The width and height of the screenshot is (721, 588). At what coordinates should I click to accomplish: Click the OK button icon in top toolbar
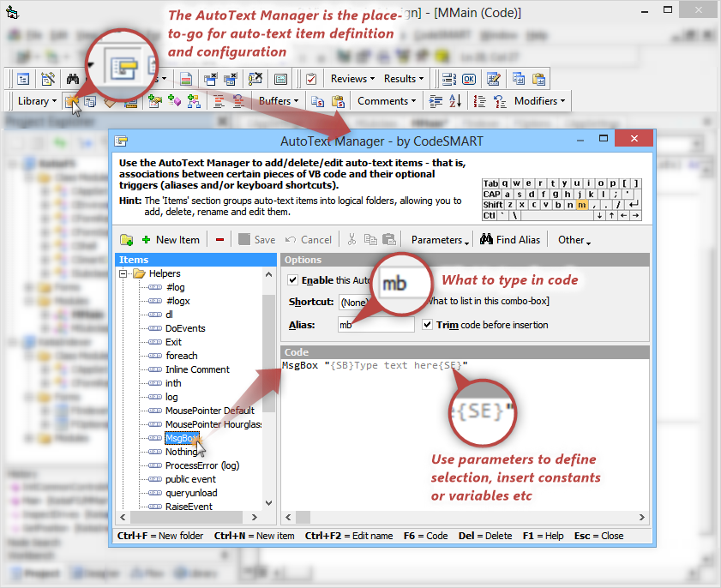coord(469,79)
